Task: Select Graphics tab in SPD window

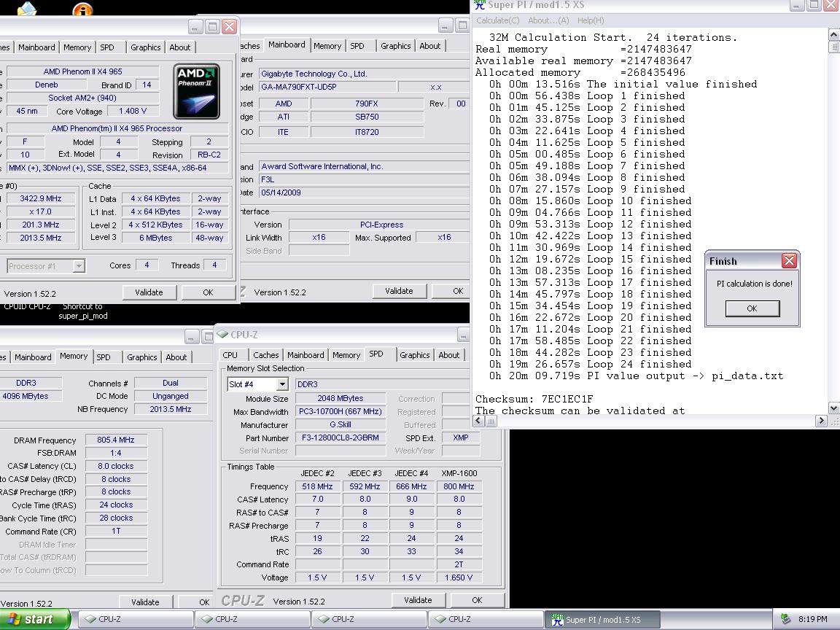Action: pyautogui.click(x=415, y=354)
